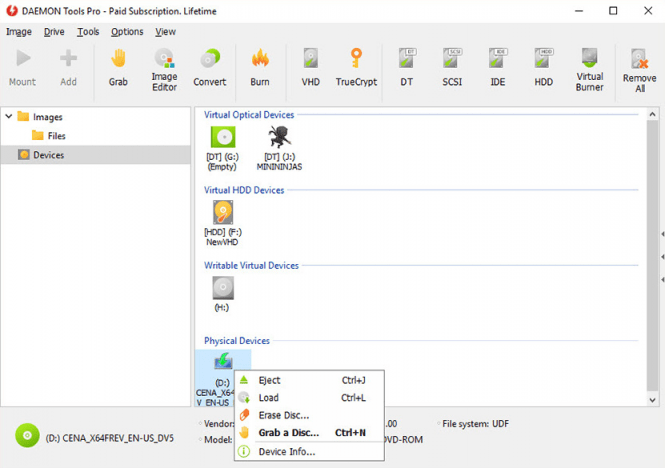The width and height of the screenshot is (665, 468).
Task: Click the devices pane vertical scrollbar thumb
Action: point(652,255)
